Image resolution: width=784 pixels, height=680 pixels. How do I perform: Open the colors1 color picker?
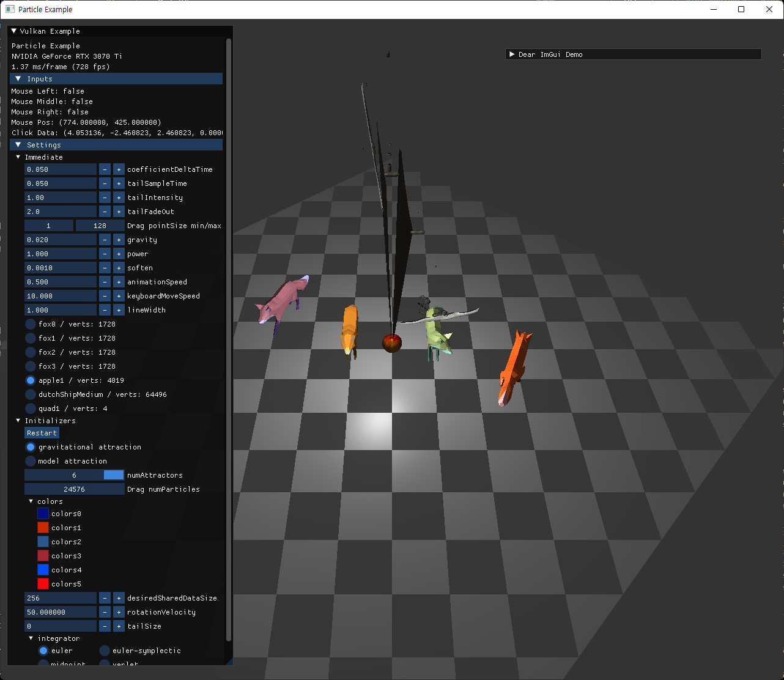coord(43,528)
